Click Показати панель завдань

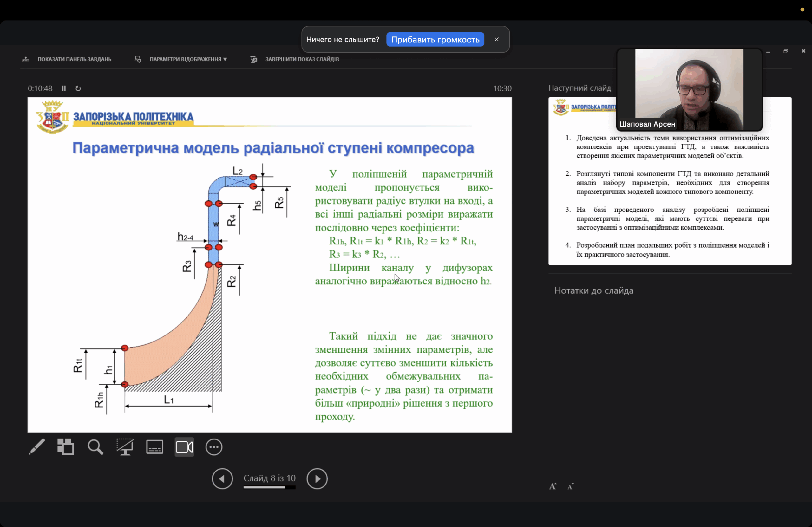click(74, 59)
